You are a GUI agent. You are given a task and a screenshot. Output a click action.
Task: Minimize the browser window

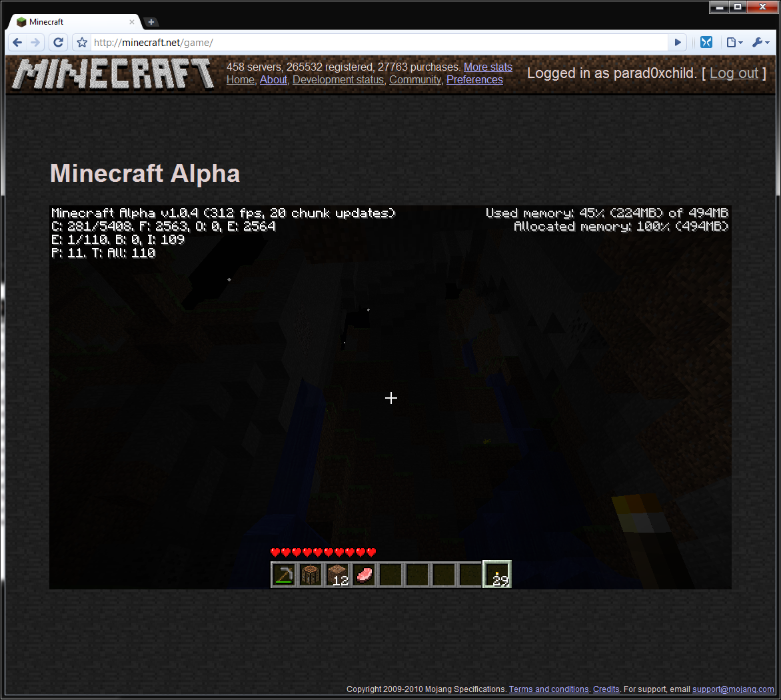pyautogui.click(x=719, y=7)
